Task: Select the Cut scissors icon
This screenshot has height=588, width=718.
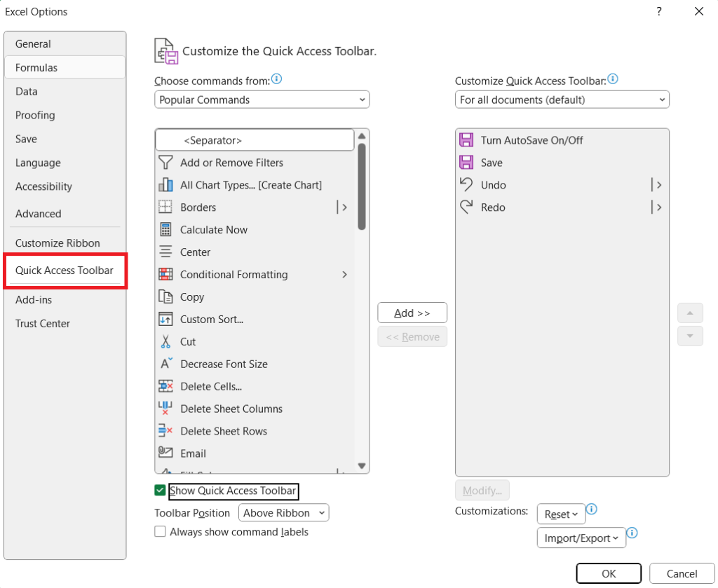Action: coord(166,341)
